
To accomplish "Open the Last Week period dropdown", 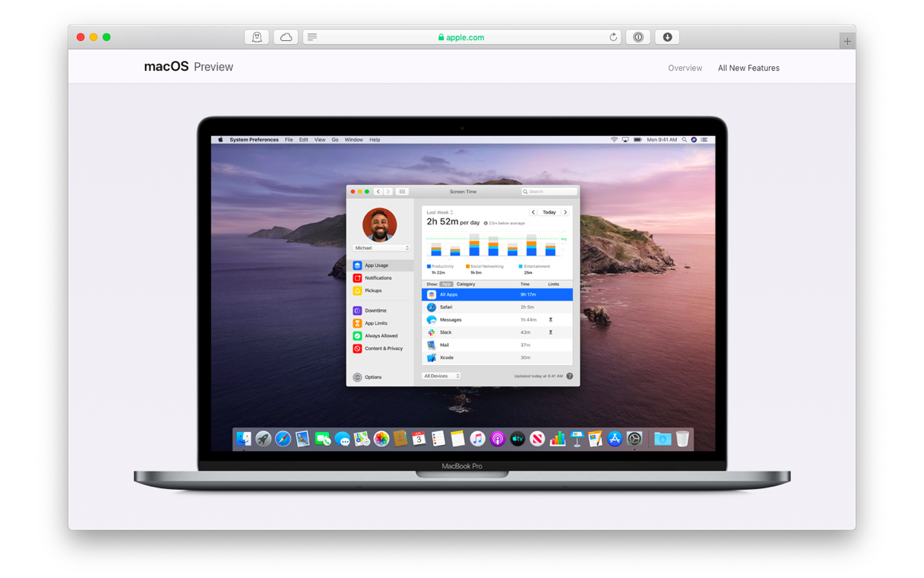I will (x=440, y=213).
